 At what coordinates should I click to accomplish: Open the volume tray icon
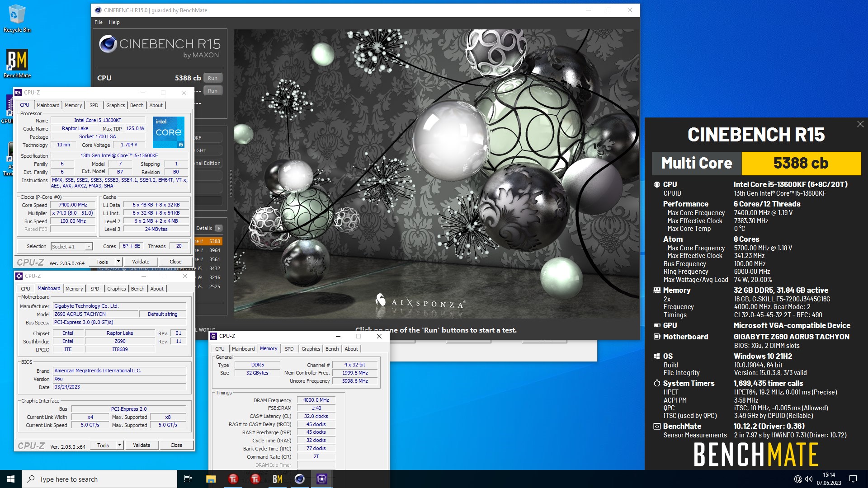pos(809,479)
